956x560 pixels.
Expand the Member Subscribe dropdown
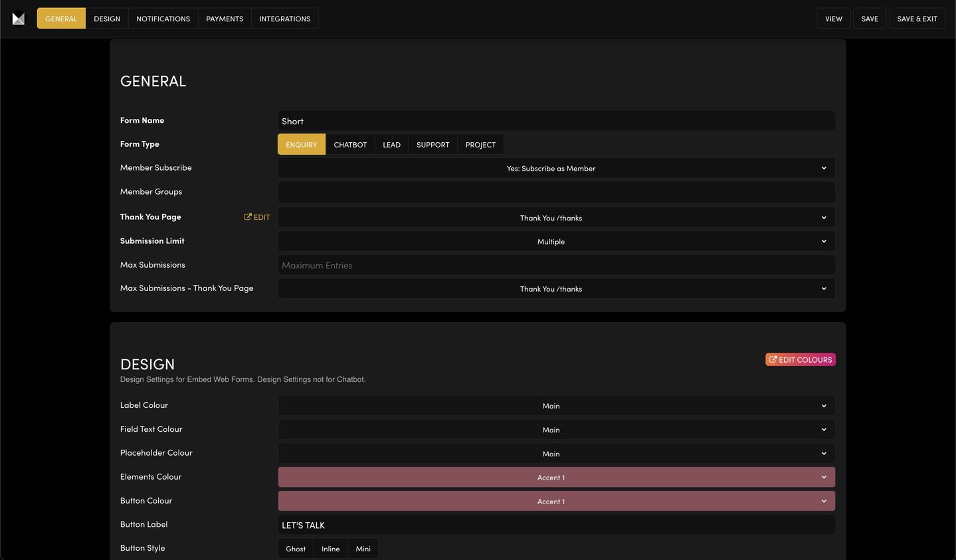(556, 169)
